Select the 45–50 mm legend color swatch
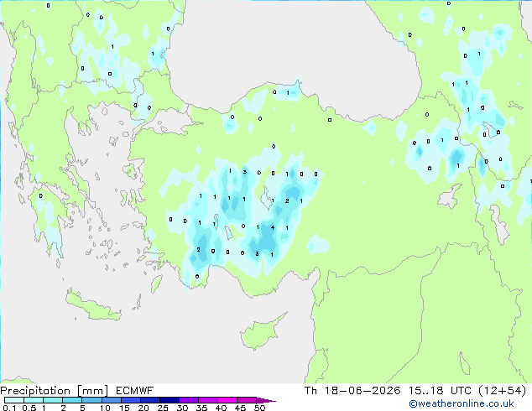 [247, 400]
